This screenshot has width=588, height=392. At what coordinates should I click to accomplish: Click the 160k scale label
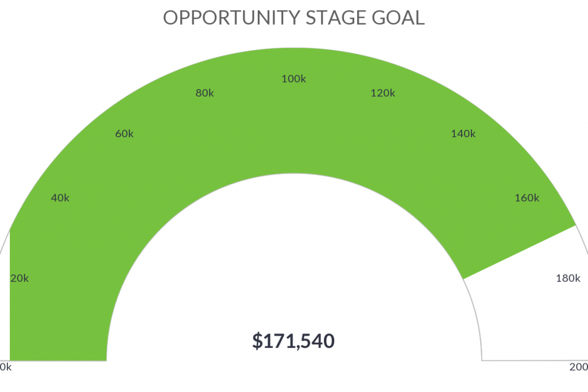point(527,197)
